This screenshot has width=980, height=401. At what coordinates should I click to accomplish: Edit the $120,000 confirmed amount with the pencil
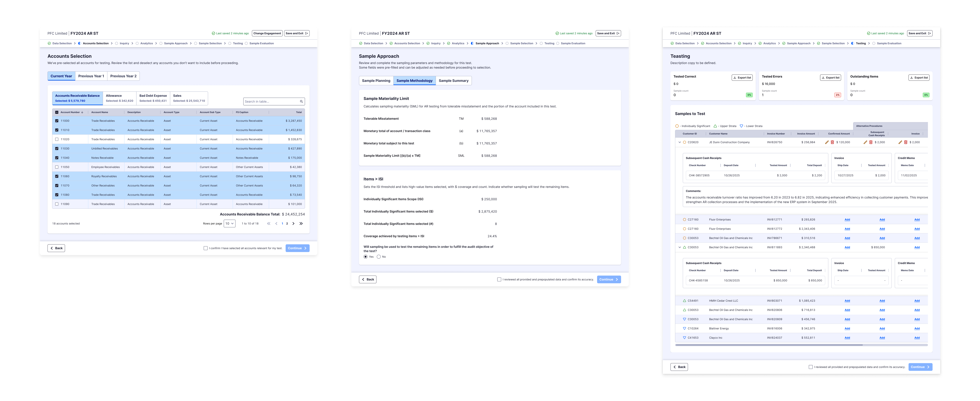pyautogui.click(x=827, y=142)
